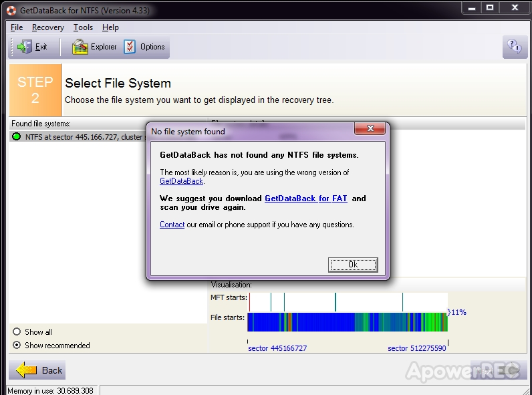Click the GetDataBack lifebuoy title icon
This screenshot has width=532, height=395.
pyautogui.click(x=11, y=11)
